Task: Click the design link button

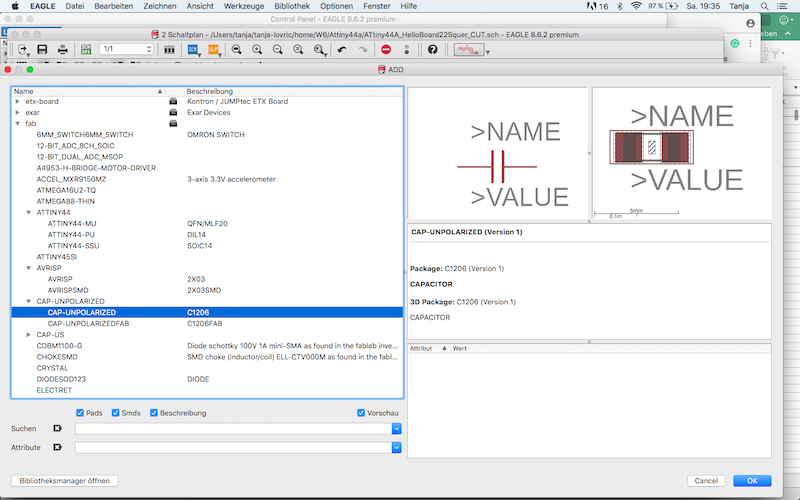Action: point(469,49)
